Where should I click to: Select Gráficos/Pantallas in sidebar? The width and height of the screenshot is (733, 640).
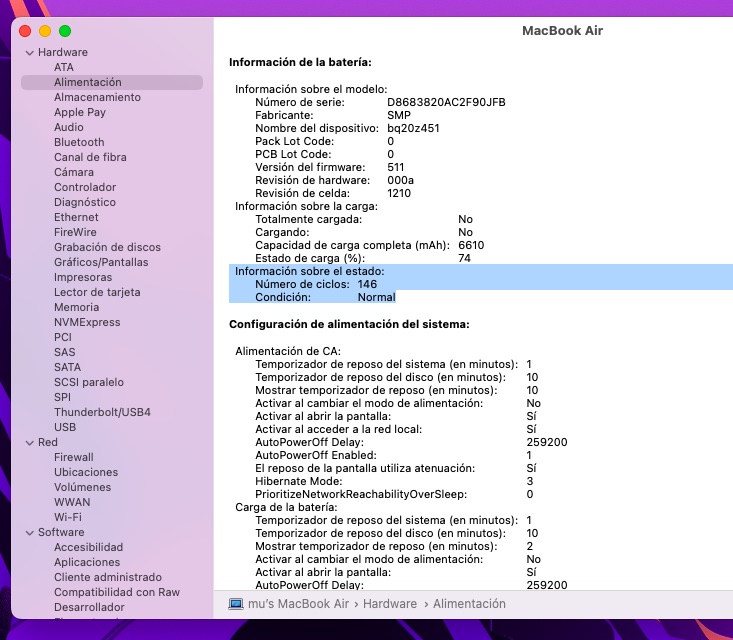point(101,262)
